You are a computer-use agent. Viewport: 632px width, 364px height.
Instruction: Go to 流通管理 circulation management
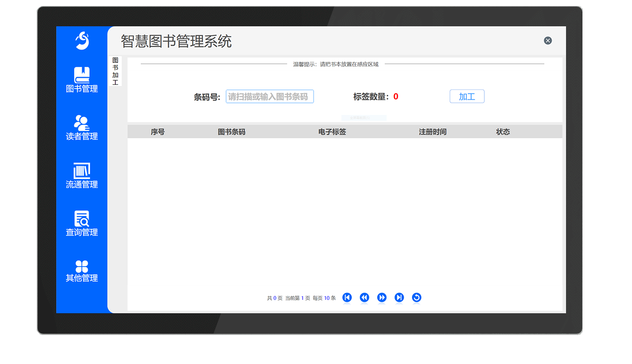(82, 176)
